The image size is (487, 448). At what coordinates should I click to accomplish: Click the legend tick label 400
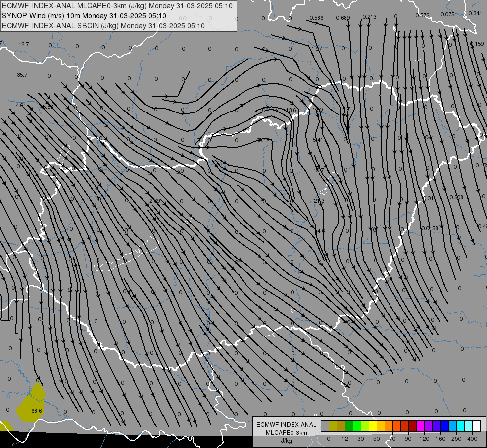click(x=472, y=439)
